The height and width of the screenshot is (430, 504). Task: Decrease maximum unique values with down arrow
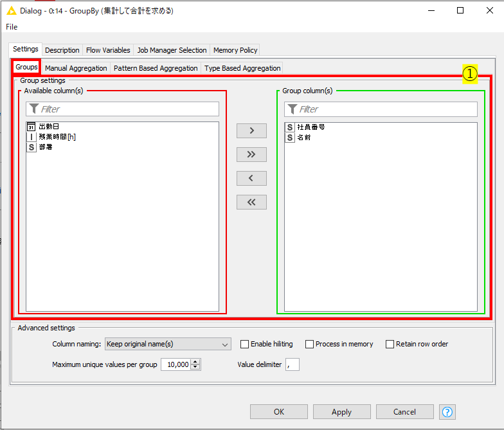(195, 367)
